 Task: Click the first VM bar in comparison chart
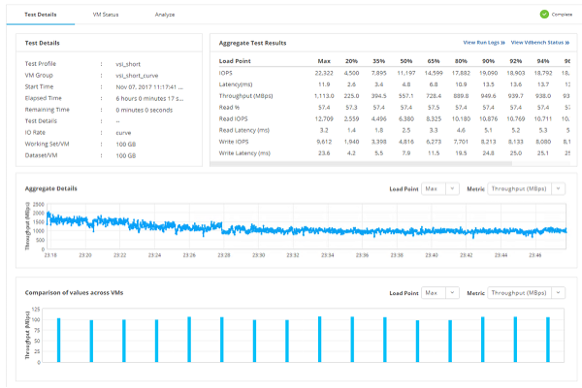pos(59,340)
